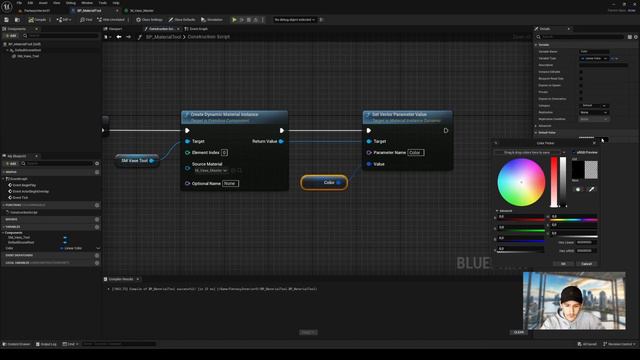Click the Stop simulation button
Viewport: 640px width, 360px height.
point(249,20)
